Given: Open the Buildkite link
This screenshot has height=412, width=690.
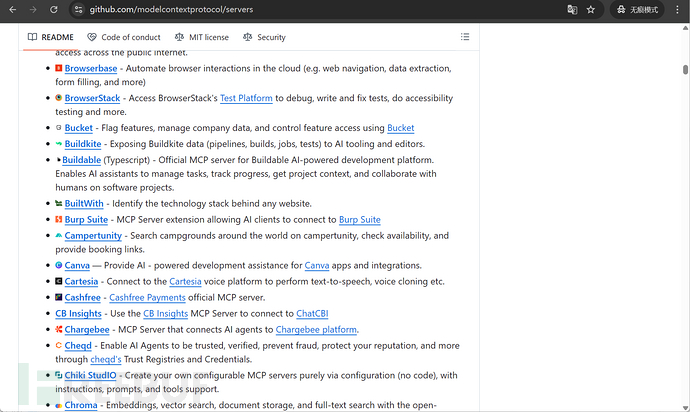Looking at the screenshot, I should (x=83, y=143).
